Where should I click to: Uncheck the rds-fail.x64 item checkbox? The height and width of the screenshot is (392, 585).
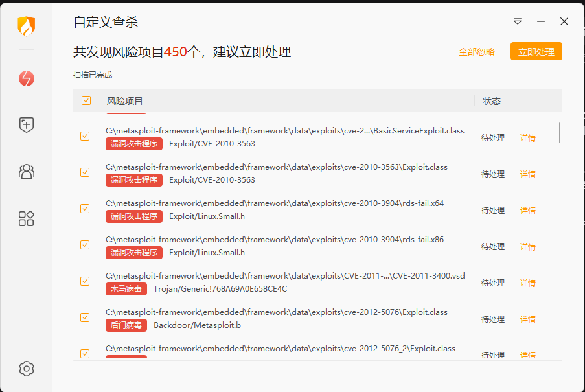(85, 209)
